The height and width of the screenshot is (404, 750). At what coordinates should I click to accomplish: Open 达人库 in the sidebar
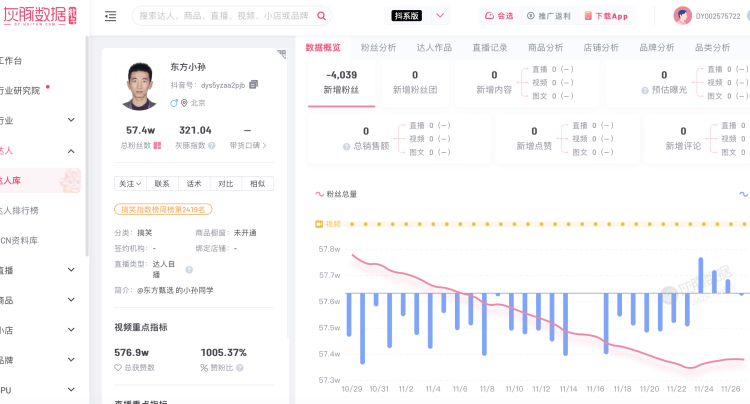(38, 180)
